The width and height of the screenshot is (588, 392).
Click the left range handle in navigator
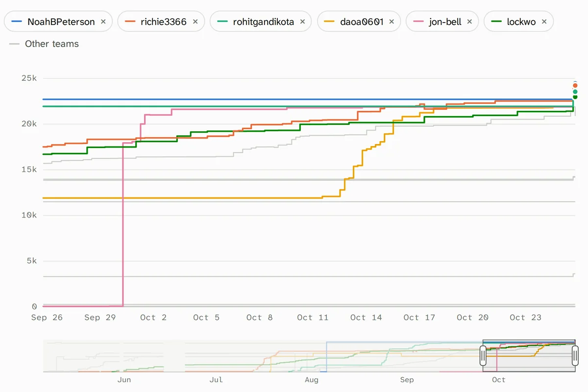(483, 356)
